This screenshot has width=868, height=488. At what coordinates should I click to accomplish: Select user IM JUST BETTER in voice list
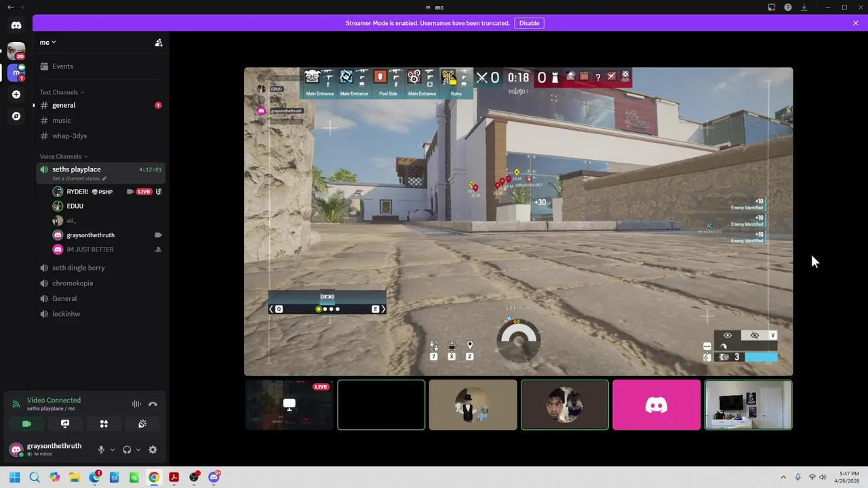click(x=90, y=249)
